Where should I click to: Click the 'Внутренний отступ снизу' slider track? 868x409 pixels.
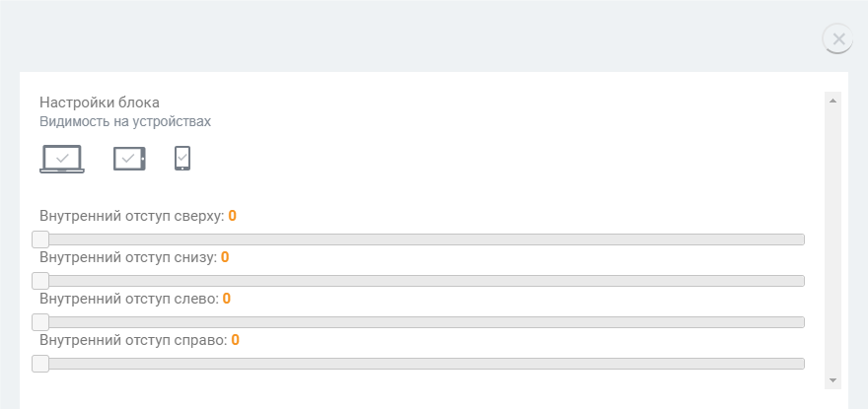[x=418, y=281]
